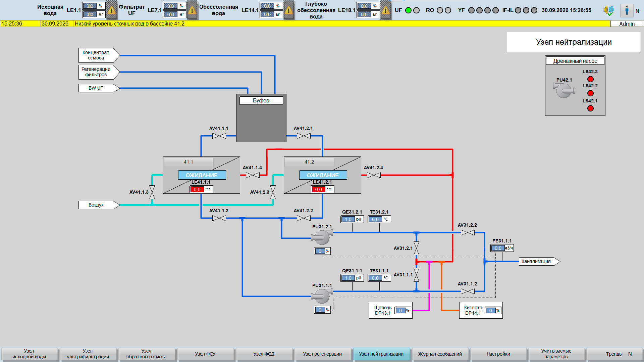This screenshot has height=362, width=644.
Task: Switch to Узел исходной воды tab
Action: 29,354
